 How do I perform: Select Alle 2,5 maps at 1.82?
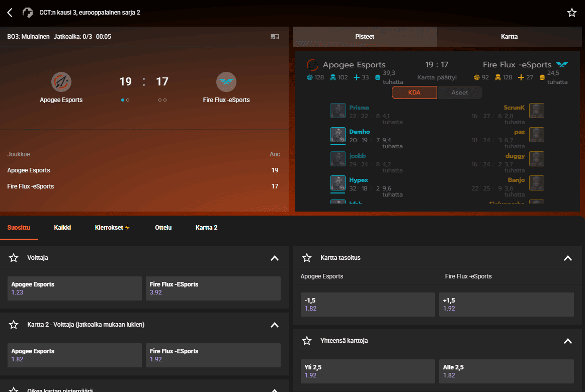tap(506, 371)
